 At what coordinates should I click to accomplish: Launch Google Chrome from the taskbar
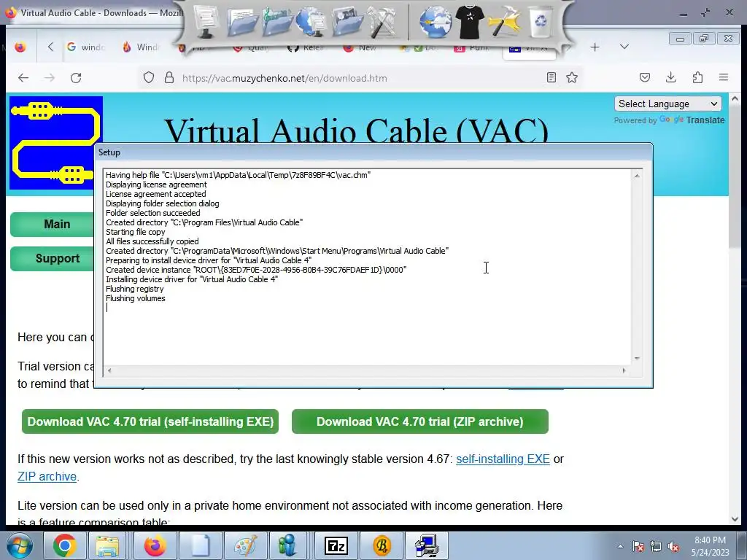click(x=65, y=545)
